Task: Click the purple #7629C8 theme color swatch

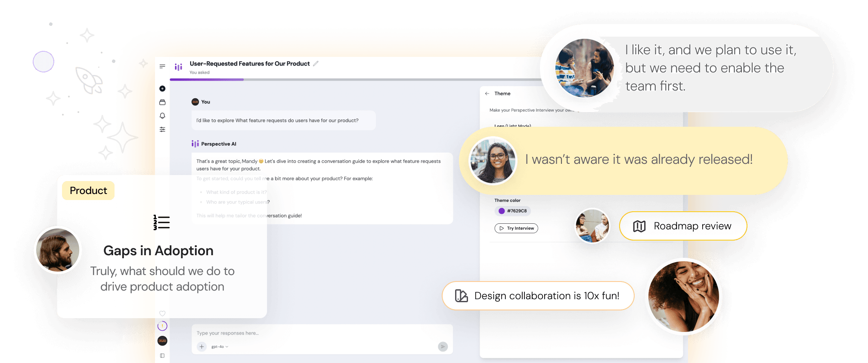Action: (502, 211)
